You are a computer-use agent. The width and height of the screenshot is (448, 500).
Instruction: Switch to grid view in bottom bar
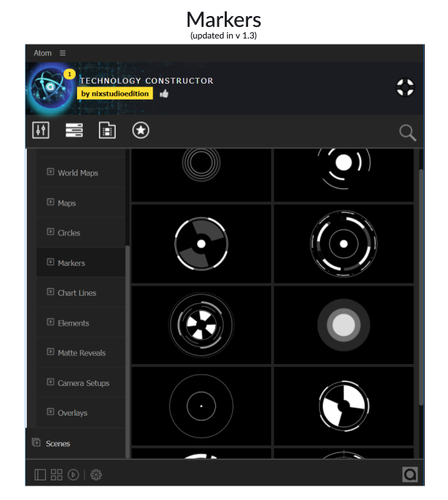[57, 475]
